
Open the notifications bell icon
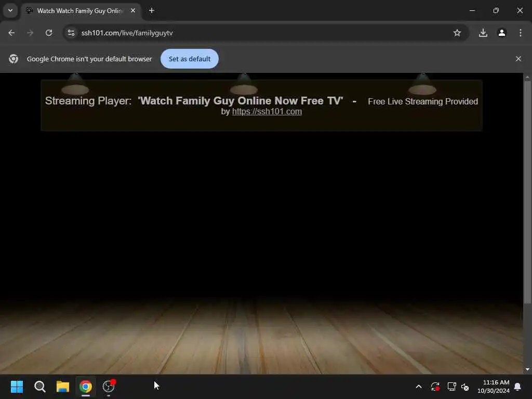(518, 387)
